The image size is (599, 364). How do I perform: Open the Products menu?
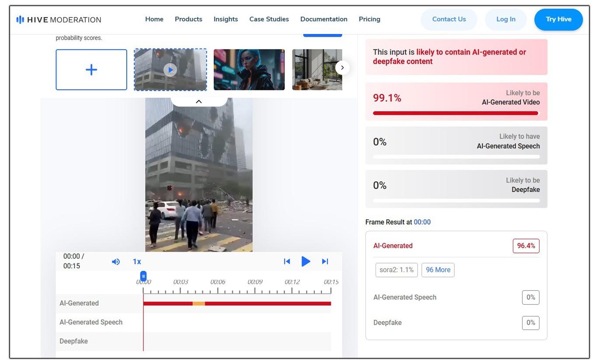coord(188,19)
